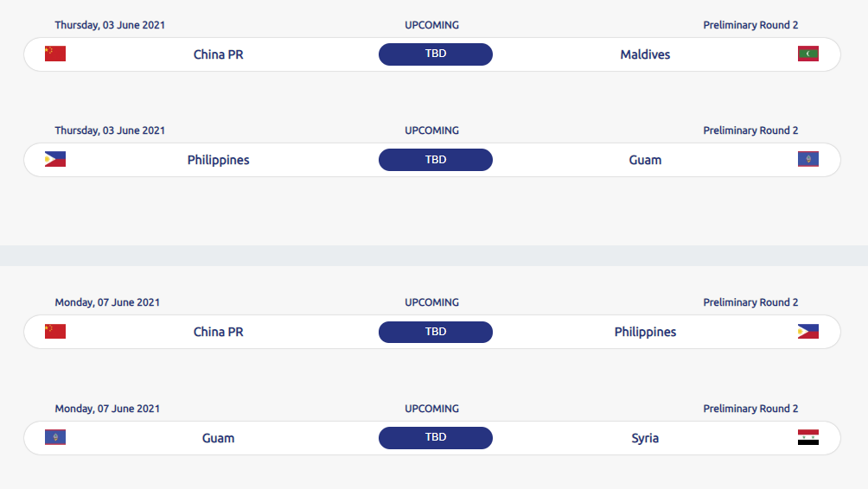Click Philippines flag in Guam match
This screenshot has height=489, width=868.
click(55, 159)
